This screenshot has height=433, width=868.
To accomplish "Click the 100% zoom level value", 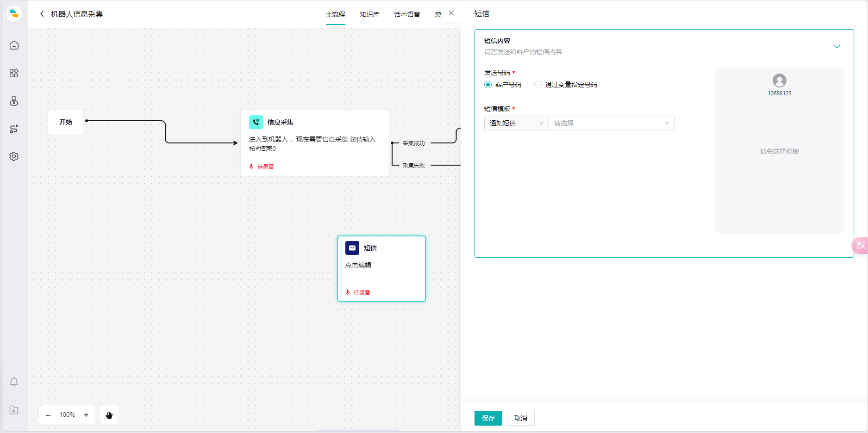I will (67, 415).
